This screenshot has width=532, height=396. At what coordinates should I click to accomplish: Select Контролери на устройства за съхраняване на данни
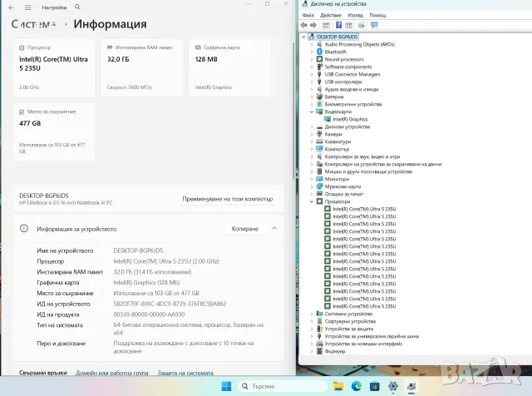coord(383,164)
